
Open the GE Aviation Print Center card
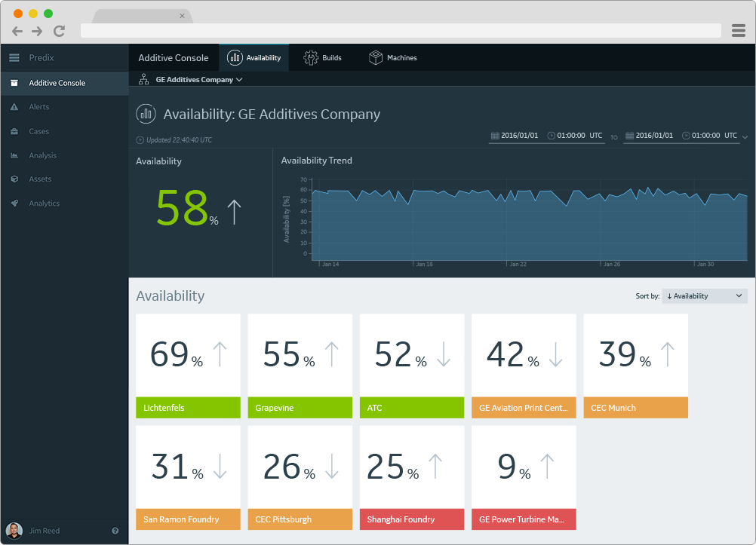click(x=524, y=366)
